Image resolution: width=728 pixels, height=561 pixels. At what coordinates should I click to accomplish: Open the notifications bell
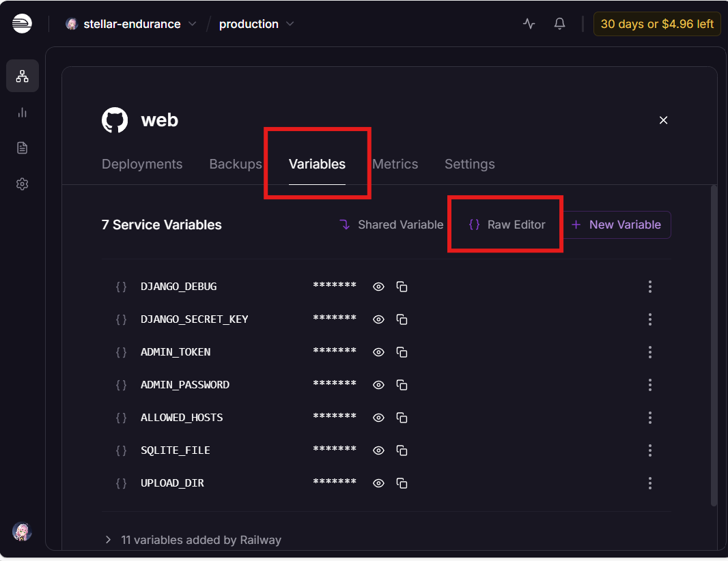pos(559,24)
